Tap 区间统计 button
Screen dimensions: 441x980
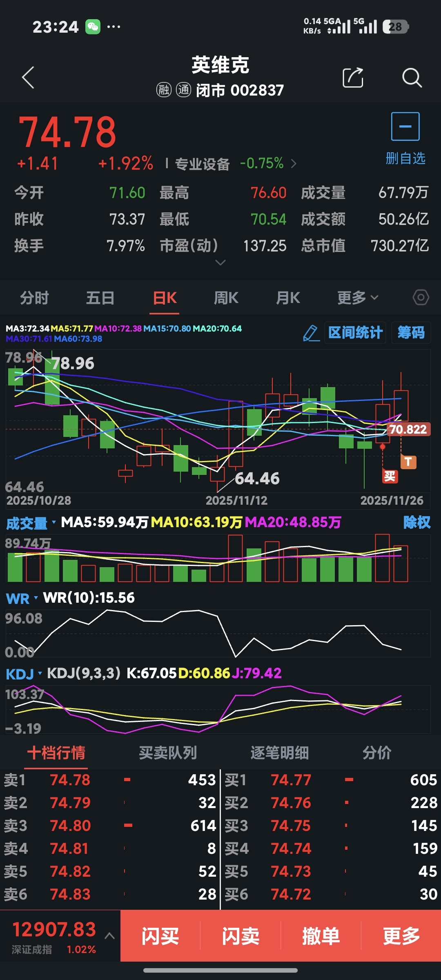point(355,332)
